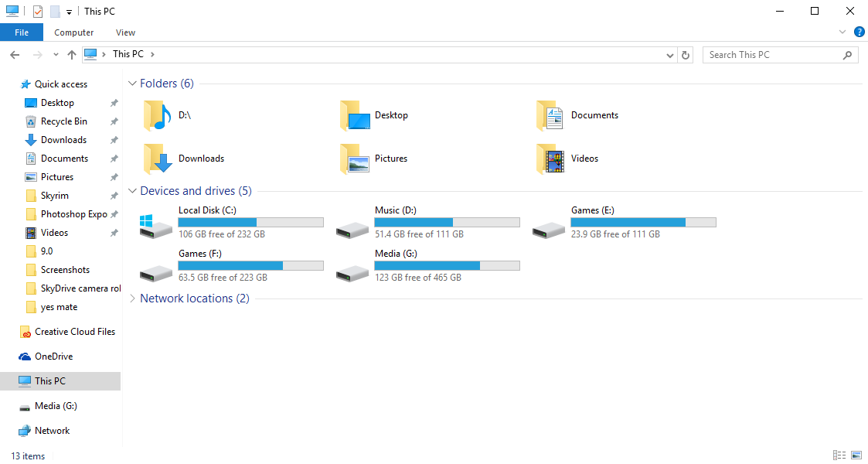Click the Properties quick access toolbar icon

[x=38, y=12]
